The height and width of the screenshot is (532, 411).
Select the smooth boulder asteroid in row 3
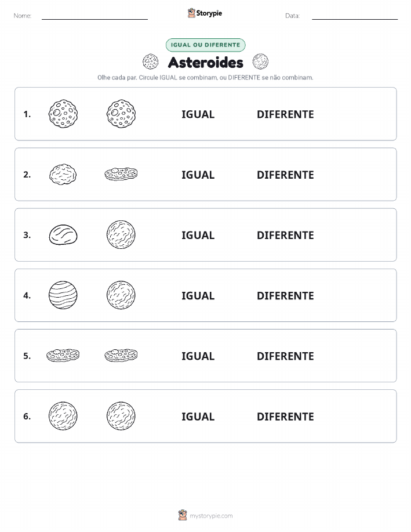point(63,234)
